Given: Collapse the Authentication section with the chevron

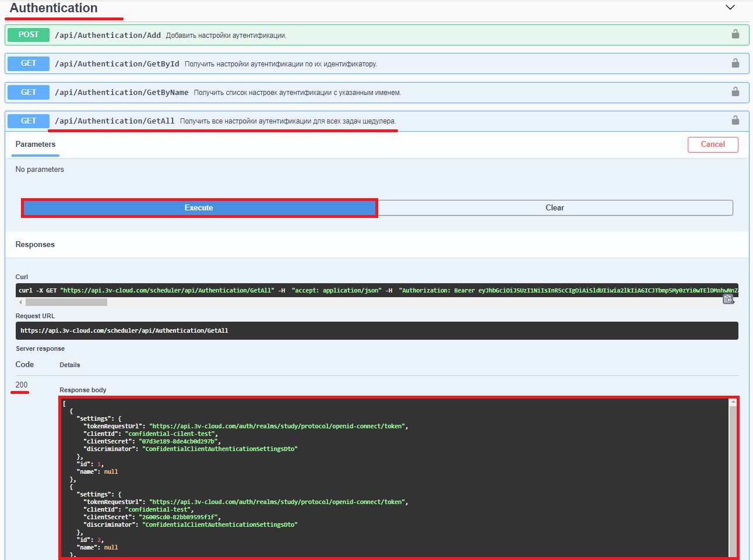Looking at the screenshot, I should [x=730, y=8].
